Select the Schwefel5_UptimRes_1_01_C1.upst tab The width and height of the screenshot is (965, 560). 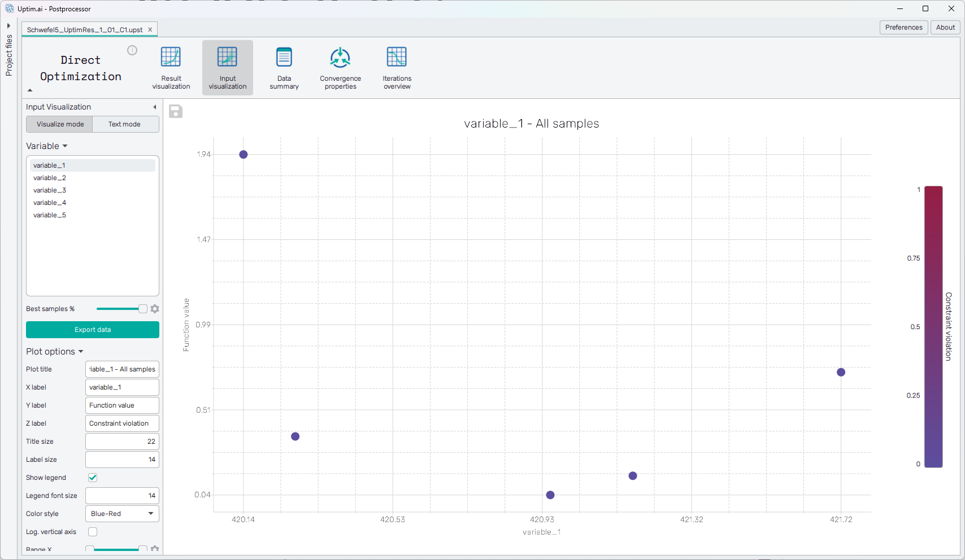[85, 30]
